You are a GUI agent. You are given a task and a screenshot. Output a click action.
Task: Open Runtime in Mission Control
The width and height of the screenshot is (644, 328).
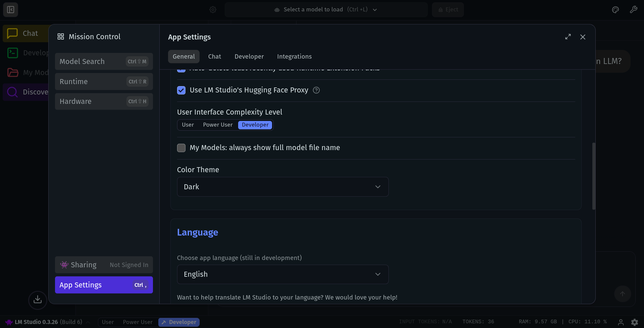click(104, 81)
